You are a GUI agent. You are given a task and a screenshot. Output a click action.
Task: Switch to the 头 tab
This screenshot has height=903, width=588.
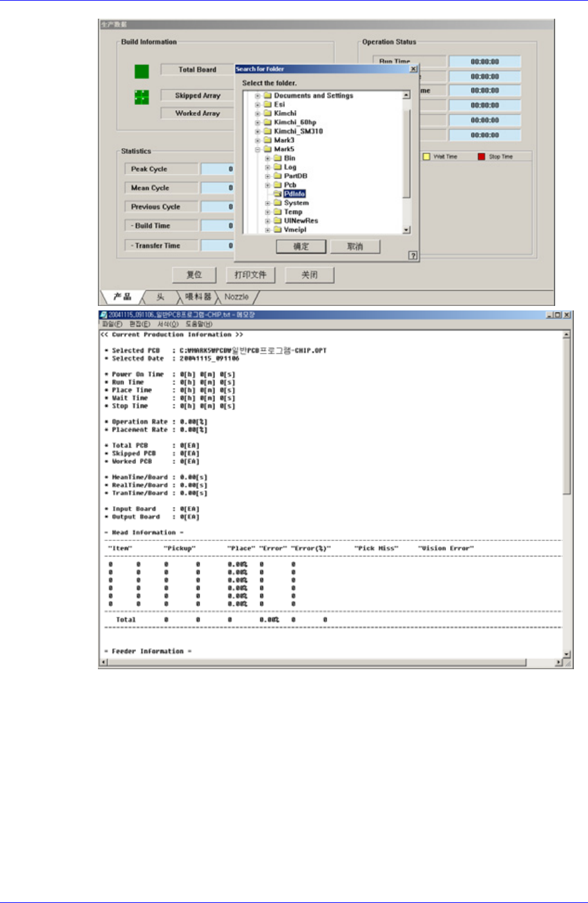160,297
